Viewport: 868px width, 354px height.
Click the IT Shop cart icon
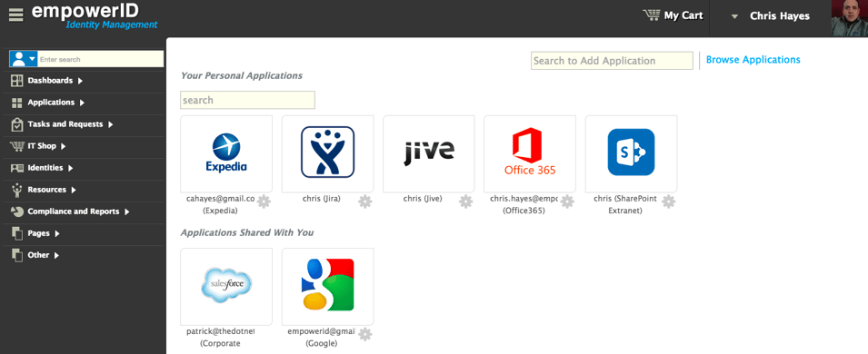click(x=17, y=146)
